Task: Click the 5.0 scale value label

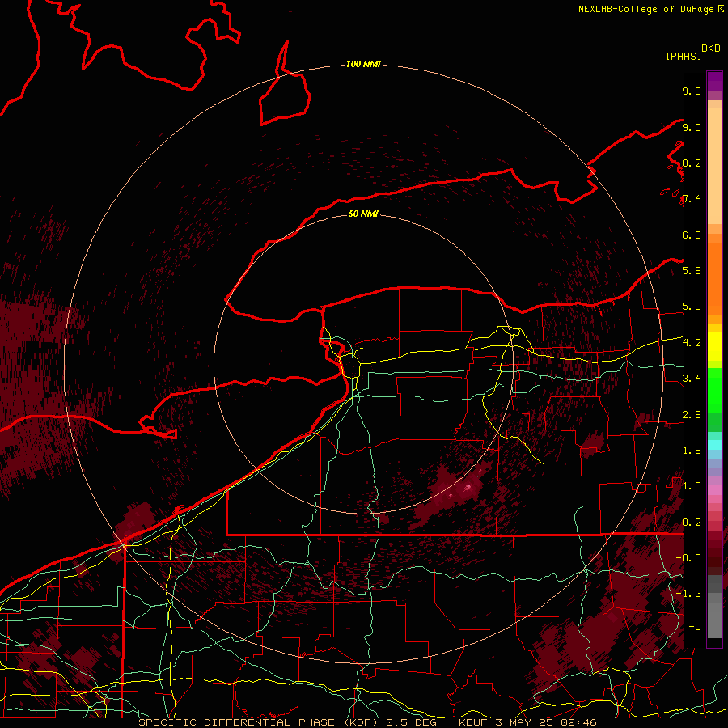Action: click(692, 307)
